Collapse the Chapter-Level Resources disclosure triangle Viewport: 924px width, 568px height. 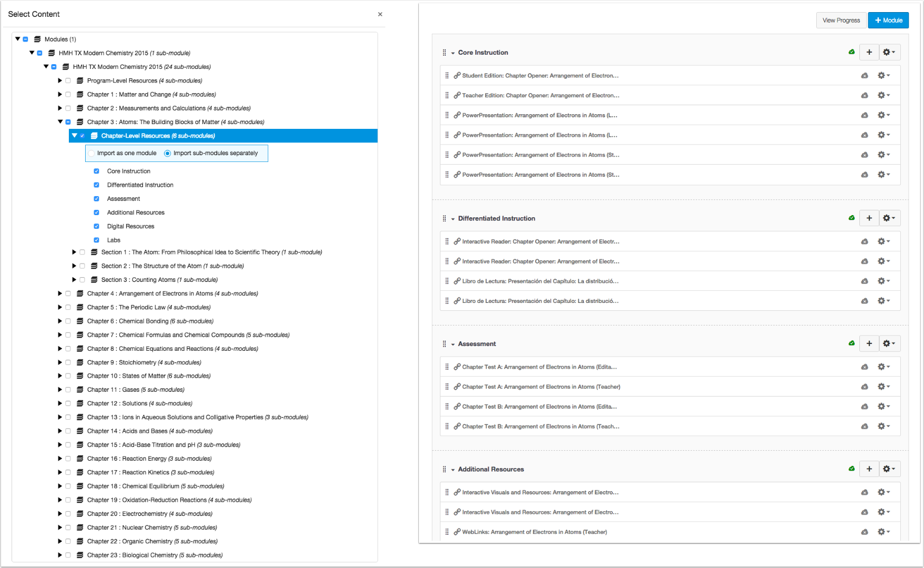coord(74,135)
